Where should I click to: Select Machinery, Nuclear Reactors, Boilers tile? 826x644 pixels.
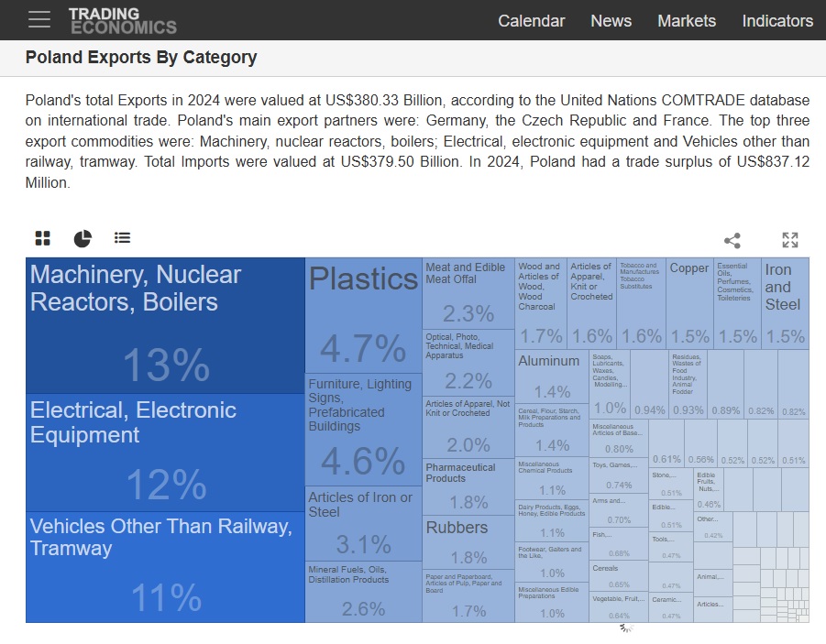165,325
